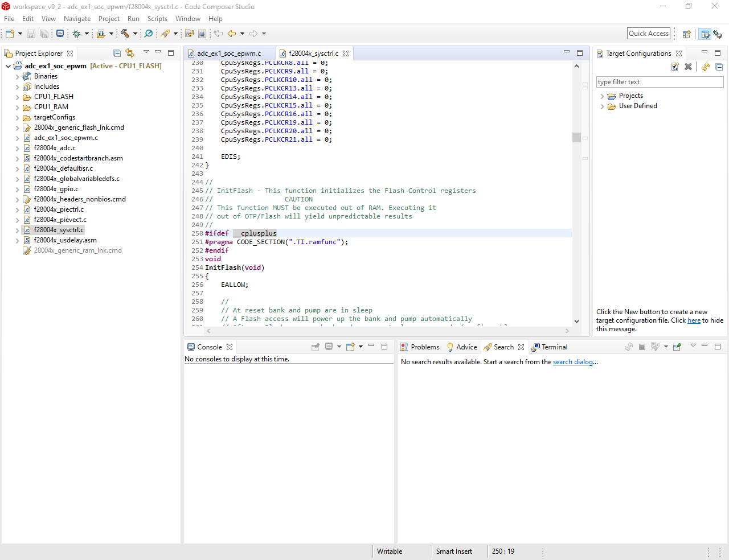Viewport: 729px width, 560px height.
Task: Click the Build hammer icon
Action: pyautogui.click(x=125, y=34)
